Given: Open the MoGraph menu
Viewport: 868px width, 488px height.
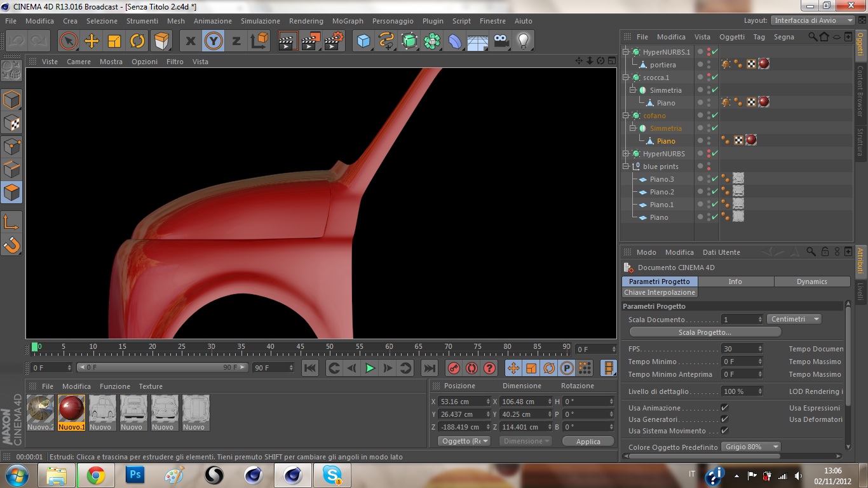Looking at the screenshot, I should (348, 21).
